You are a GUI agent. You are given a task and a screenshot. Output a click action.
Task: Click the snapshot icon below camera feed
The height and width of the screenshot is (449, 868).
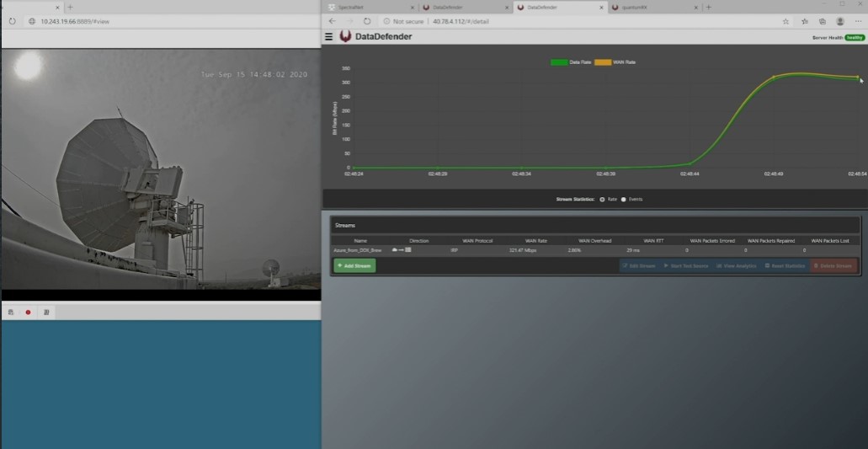pyautogui.click(x=11, y=313)
